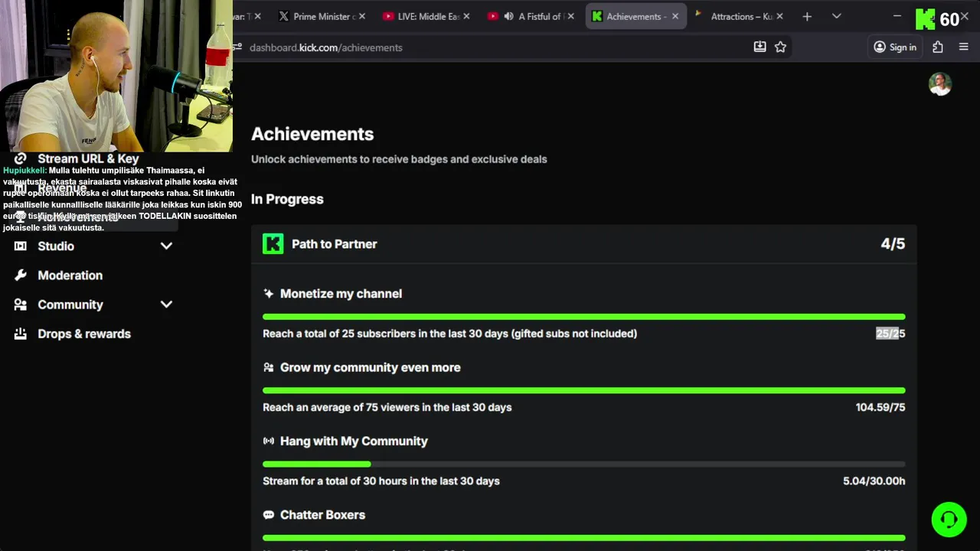This screenshot has height=551, width=980.
Task: Close the LIVE: Middle East tab
Action: (x=466, y=16)
